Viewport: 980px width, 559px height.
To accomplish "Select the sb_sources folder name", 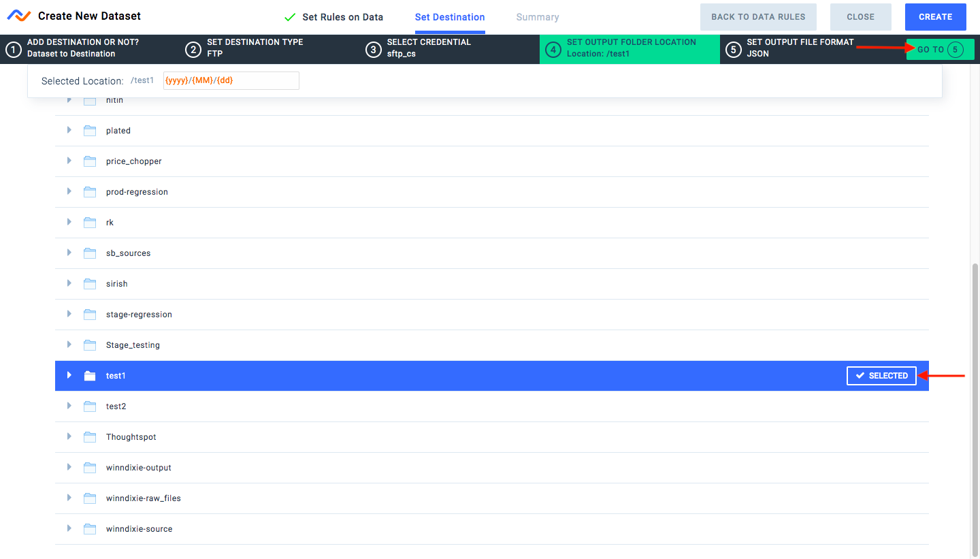I will pyautogui.click(x=129, y=253).
